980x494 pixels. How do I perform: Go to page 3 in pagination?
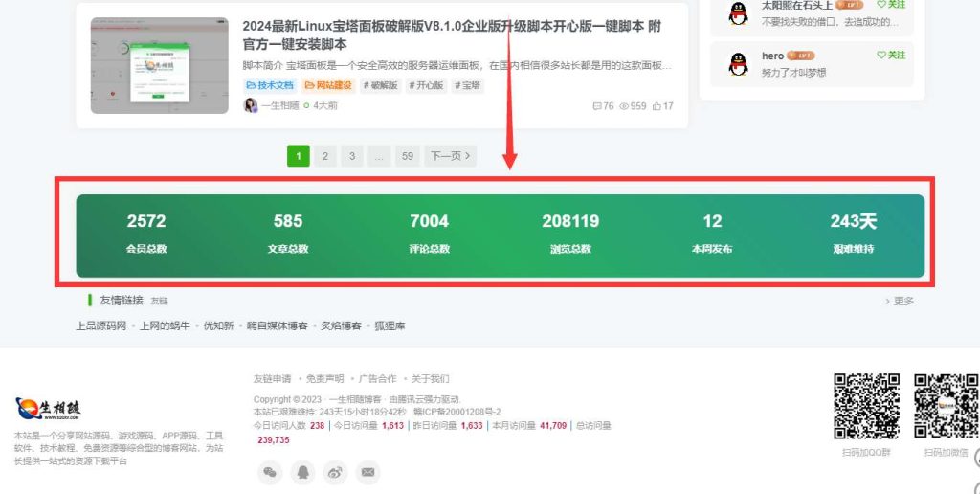coord(352,156)
